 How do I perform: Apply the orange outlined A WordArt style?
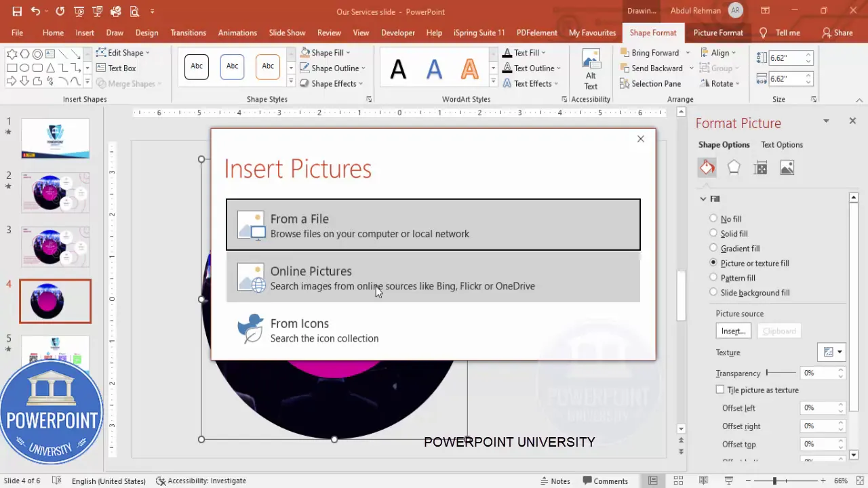pyautogui.click(x=469, y=68)
